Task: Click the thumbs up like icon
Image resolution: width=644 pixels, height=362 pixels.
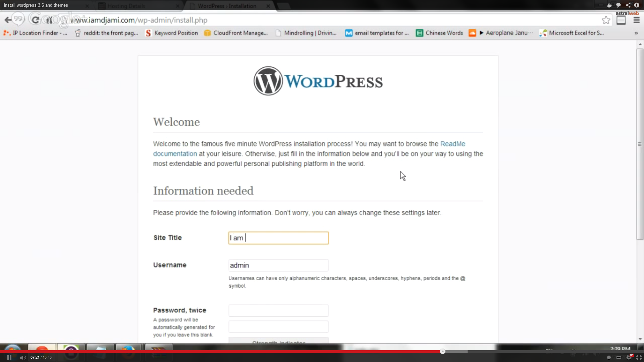Action: (609, 5)
